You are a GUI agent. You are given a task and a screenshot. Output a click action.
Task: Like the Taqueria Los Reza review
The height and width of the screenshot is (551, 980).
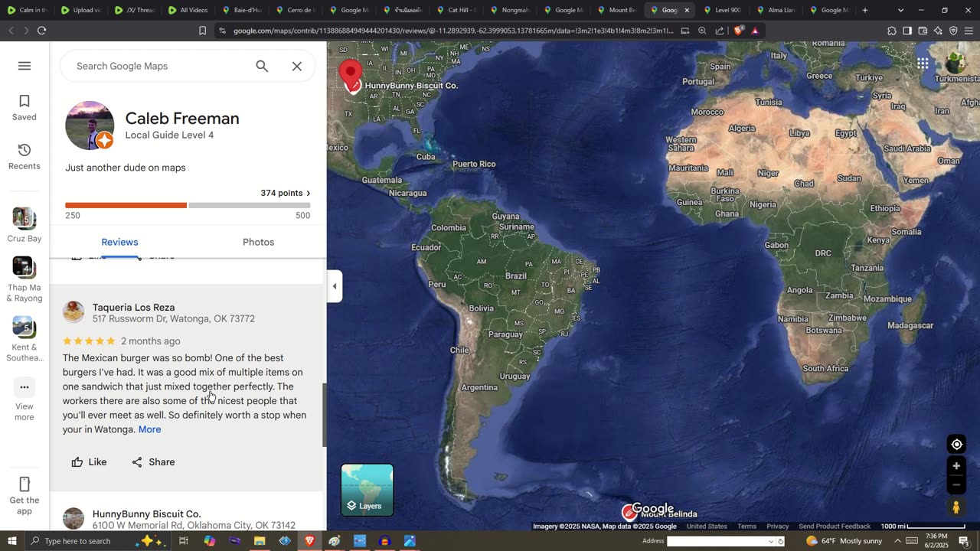pyautogui.click(x=89, y=462)
